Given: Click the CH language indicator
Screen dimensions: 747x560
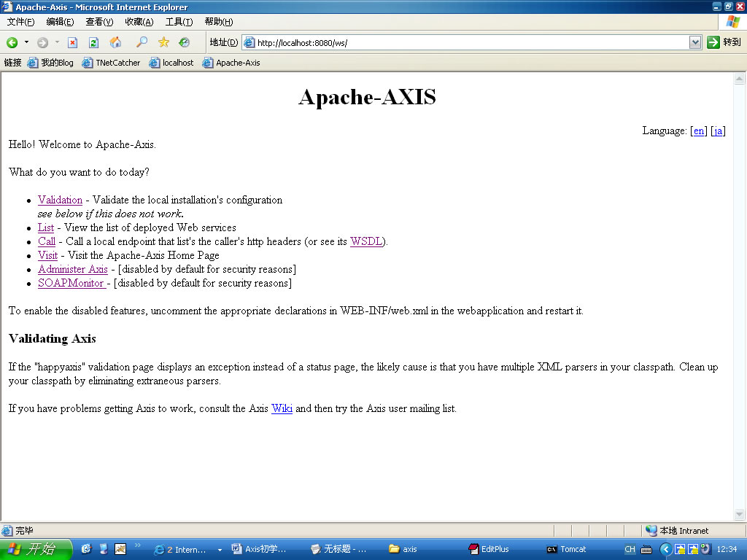Looking at the screenshot, I should click(630, 550).
